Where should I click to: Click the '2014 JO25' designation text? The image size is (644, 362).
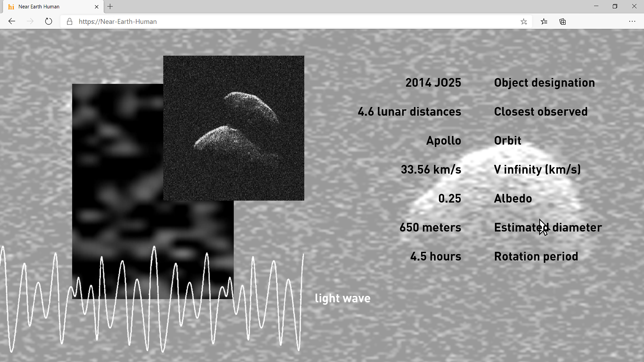click(x=433, y=83)
